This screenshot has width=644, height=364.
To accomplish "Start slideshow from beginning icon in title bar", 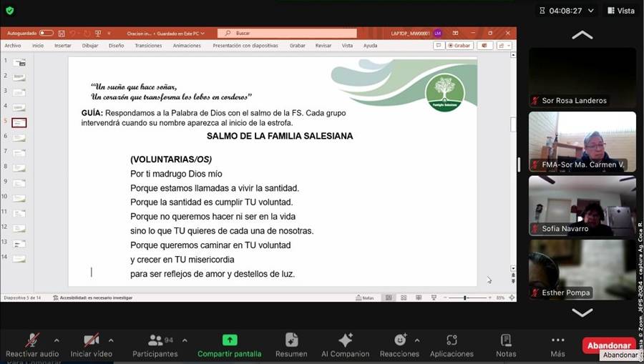I will pyautogui.click(x=98, y=33).
